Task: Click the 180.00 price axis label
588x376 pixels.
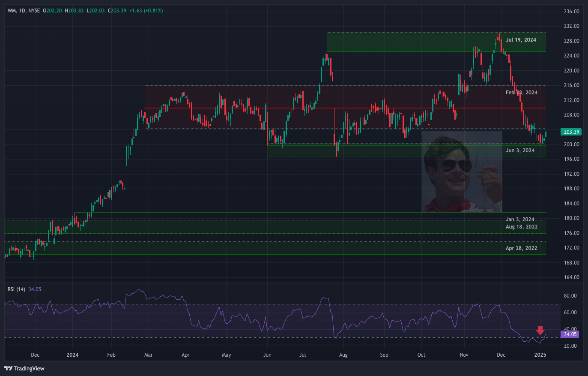Action: tap(571, 218)
